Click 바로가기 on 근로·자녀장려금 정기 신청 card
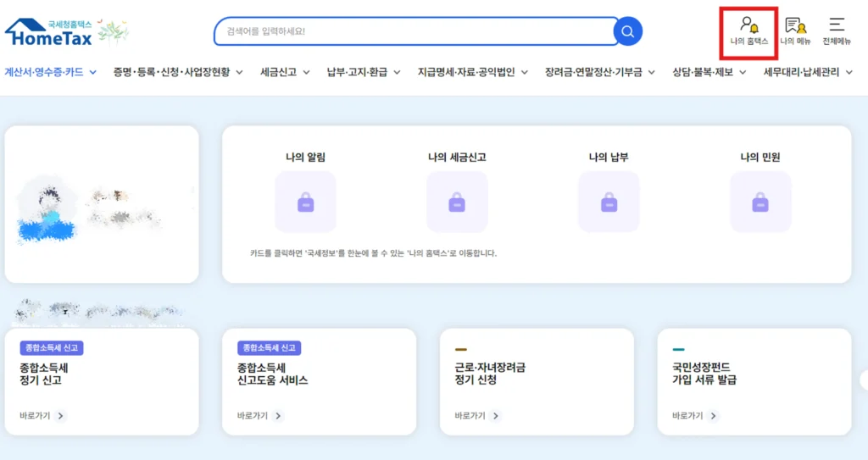 click(470, 416)
